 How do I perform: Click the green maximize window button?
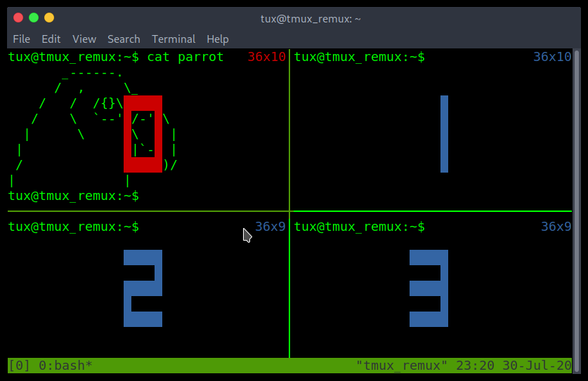pos(34,18)
